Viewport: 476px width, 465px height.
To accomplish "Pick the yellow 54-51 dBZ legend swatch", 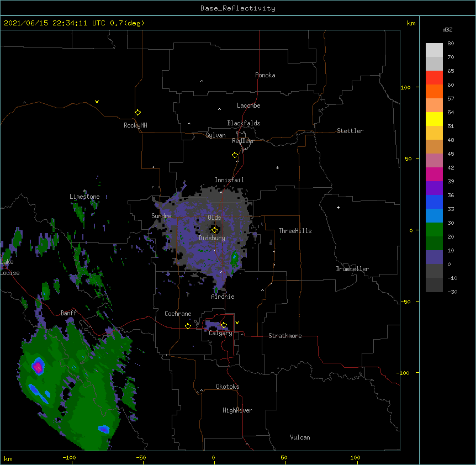I will (x=434, y=119).
